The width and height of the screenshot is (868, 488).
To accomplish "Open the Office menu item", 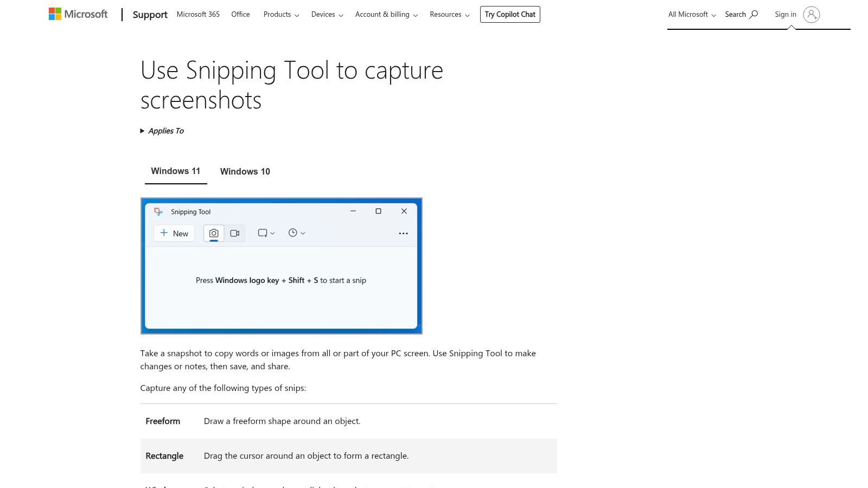I will pyautogui.click(x=240, y=14).
